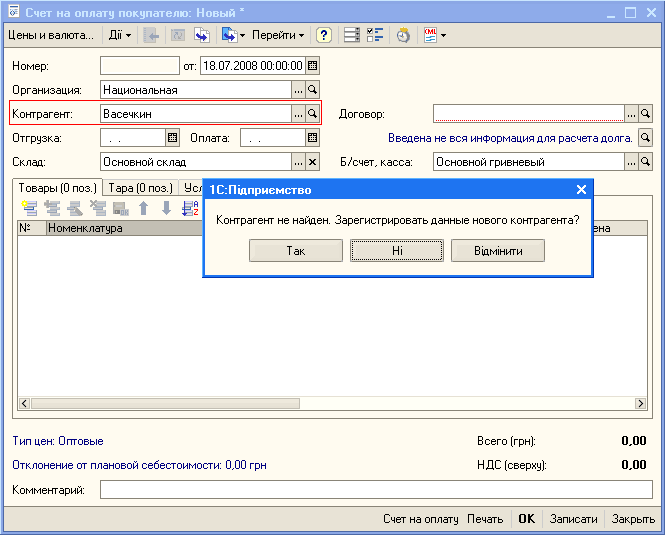665x535 pixels.
Task: Click magnifier icon beside Контрагент field
Action: point(312,114)
